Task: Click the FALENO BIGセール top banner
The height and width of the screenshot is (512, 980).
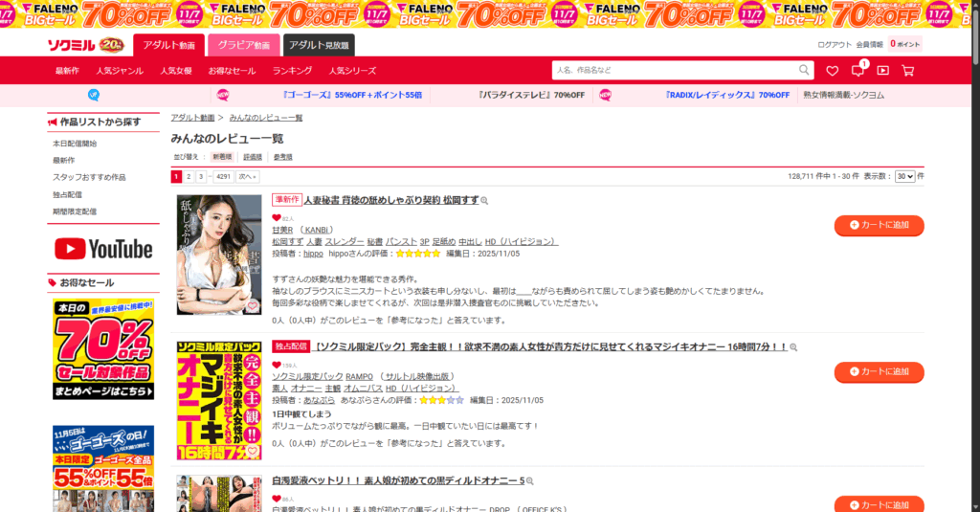Action: (x=485, y=13)
